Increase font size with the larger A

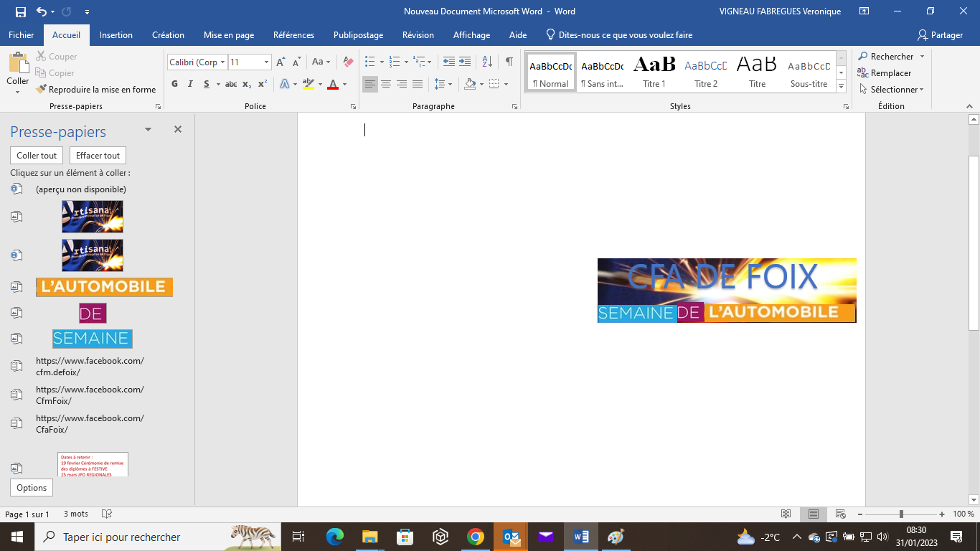(x=281, y=62)
